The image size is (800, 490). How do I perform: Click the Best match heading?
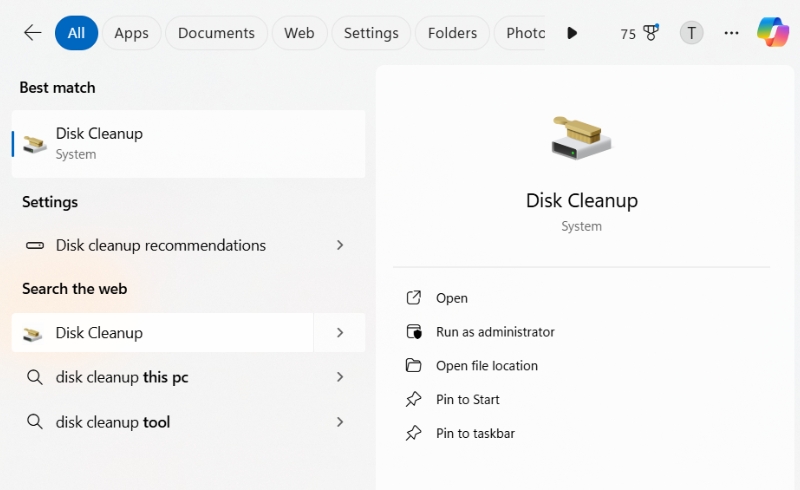point(57,88)
